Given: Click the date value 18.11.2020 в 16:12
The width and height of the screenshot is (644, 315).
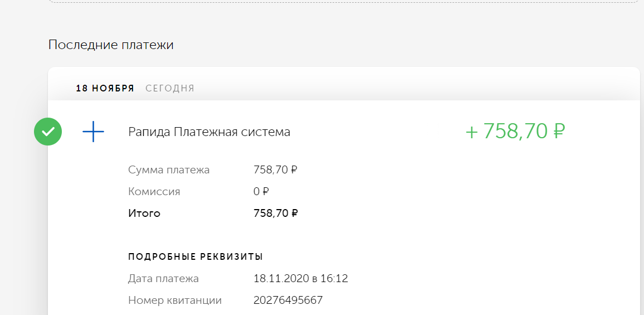Looking at the screenshot, I should 301,278.
